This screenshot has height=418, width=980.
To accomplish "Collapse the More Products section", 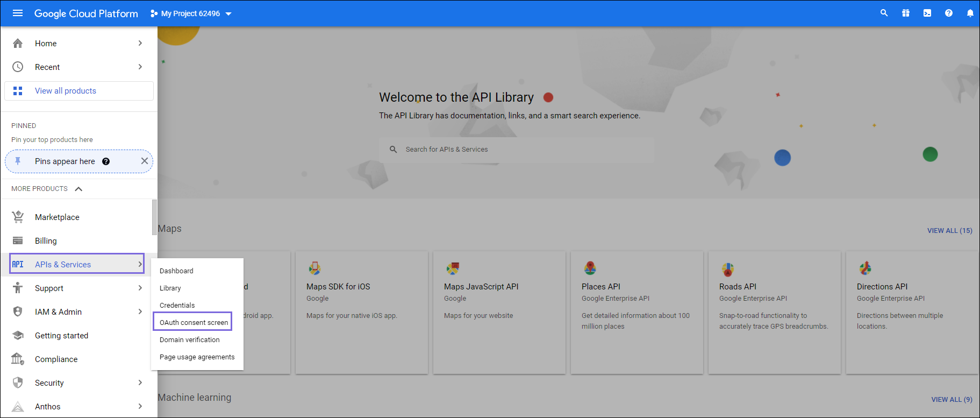I will click(x=78, y=189).
